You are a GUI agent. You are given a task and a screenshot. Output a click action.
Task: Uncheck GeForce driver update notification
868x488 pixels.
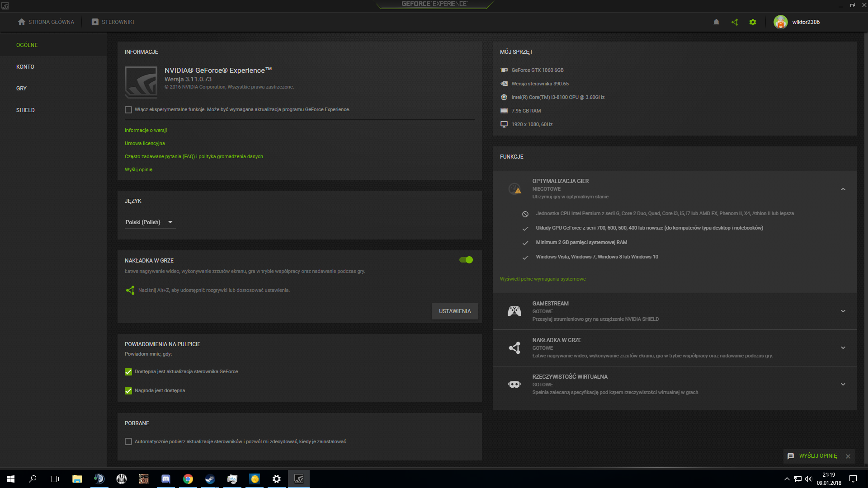(128, 372)
